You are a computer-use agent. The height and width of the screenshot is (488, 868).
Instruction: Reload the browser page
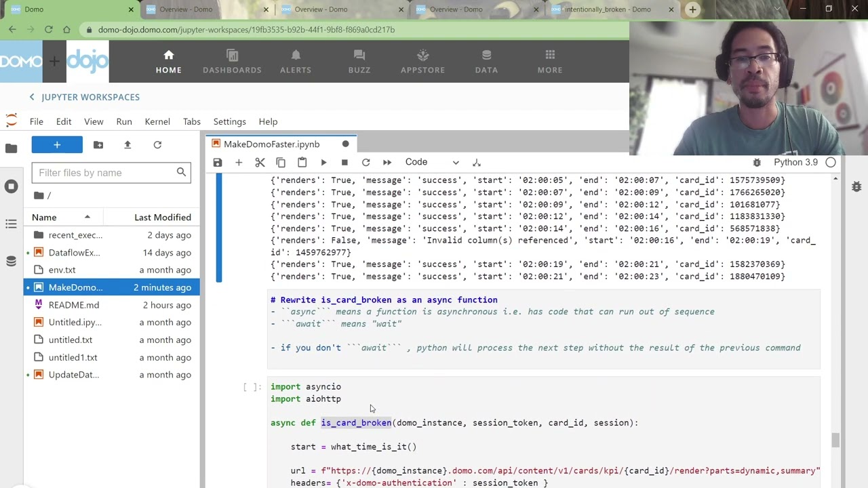[x=48, y=30]
